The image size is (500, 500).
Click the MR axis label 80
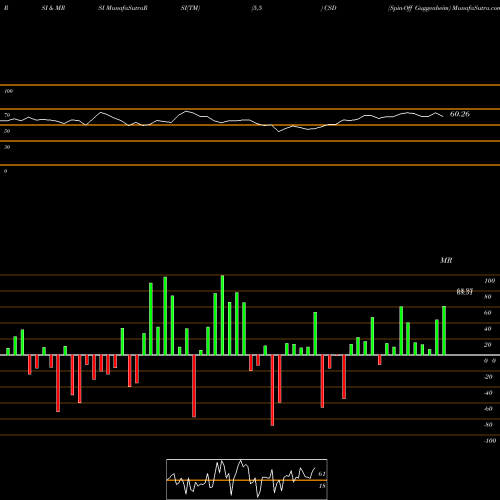(488, 297)
